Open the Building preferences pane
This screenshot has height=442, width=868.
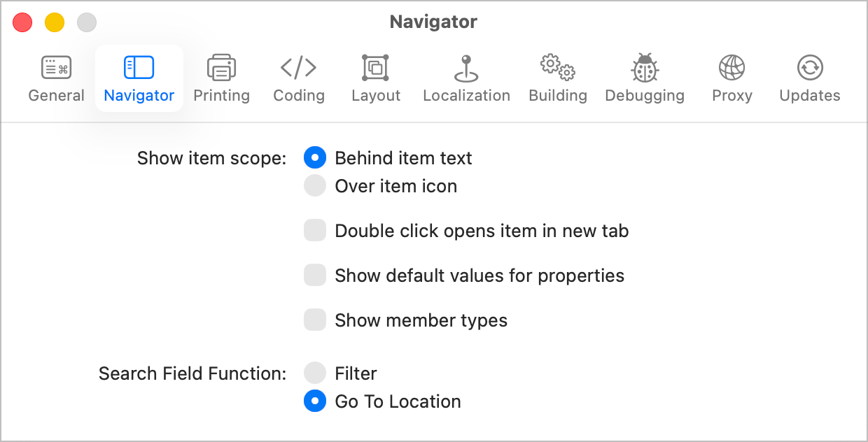tap(557, 77)
